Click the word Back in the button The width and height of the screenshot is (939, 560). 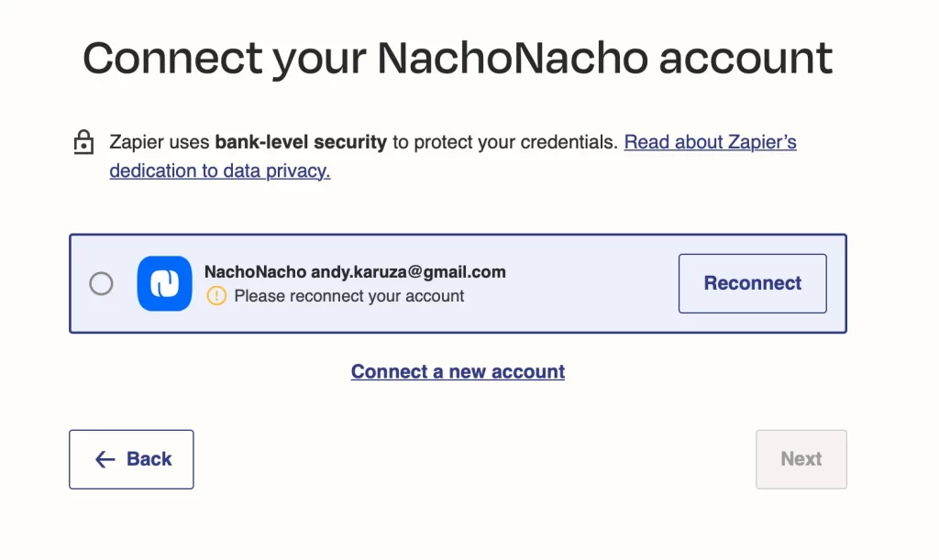pos(149,459)
